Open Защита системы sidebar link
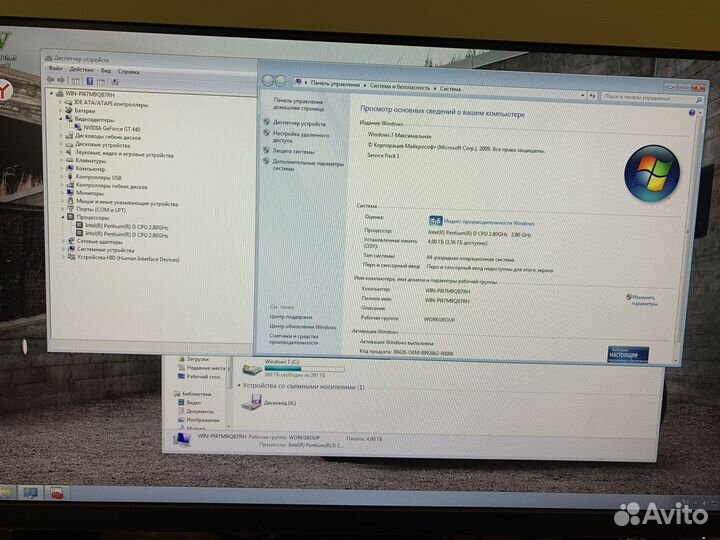Image resolution: width=720 pixels, height=540 pixels. click(x=293, y=151)
